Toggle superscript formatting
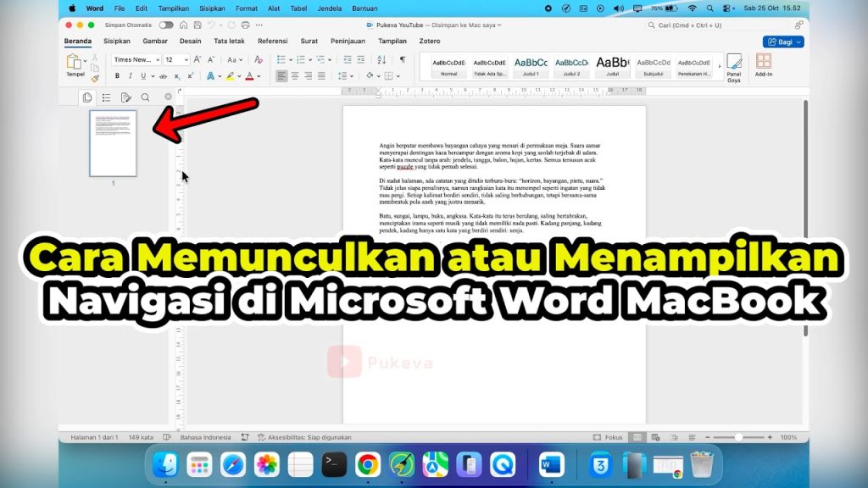Image resolution: width=868 pixels, height=488 pixels. (191, 75)
